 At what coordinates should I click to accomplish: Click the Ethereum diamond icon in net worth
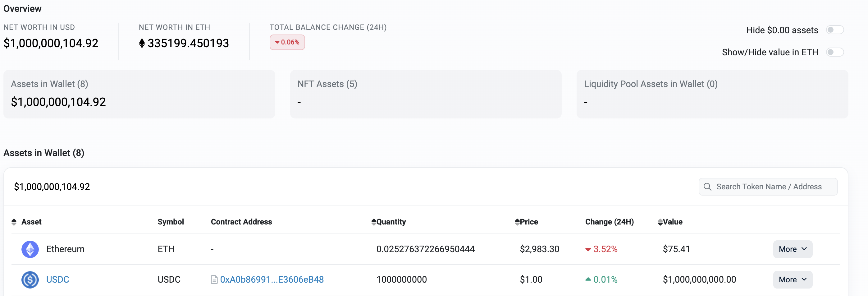(142, 43)
